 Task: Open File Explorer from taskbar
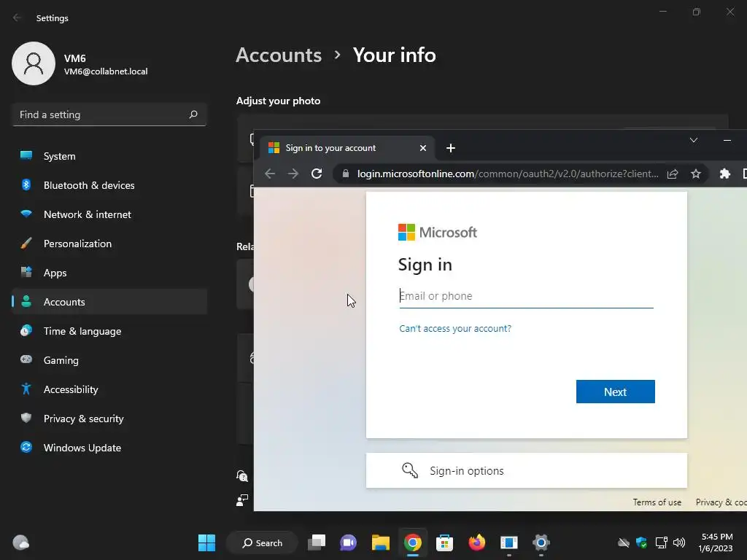point(380,542)
